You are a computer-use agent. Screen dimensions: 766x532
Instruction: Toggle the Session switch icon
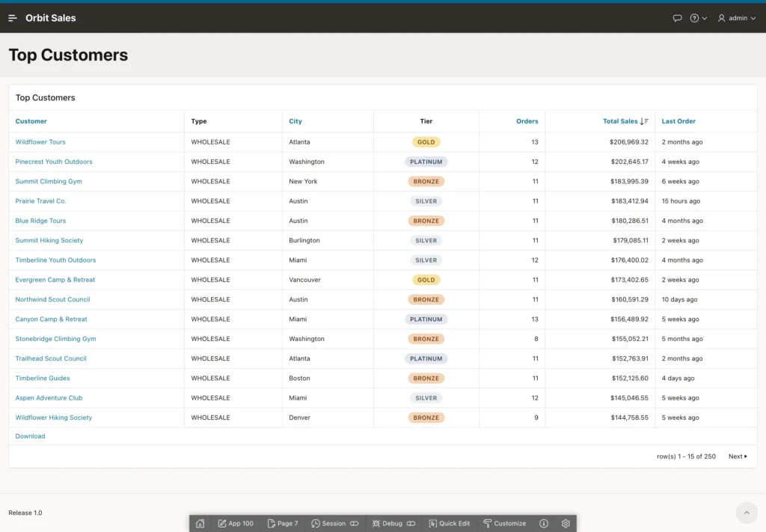coord(354,523)
